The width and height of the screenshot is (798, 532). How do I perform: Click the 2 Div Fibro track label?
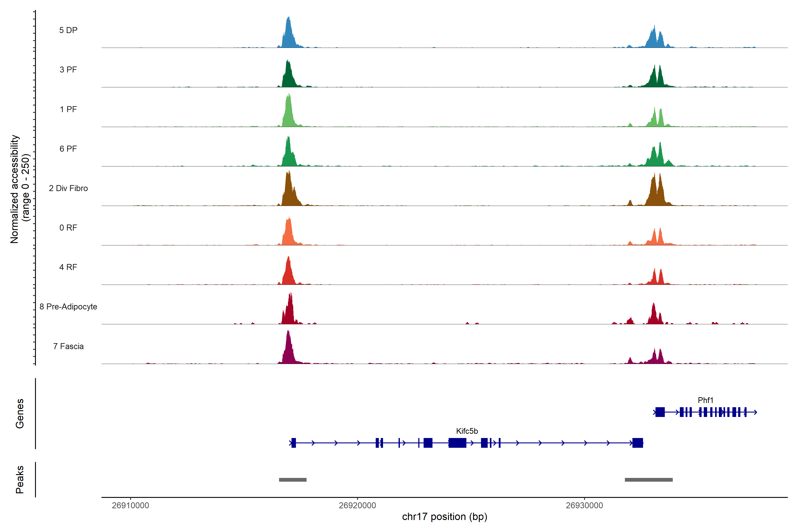coord(68,188)
